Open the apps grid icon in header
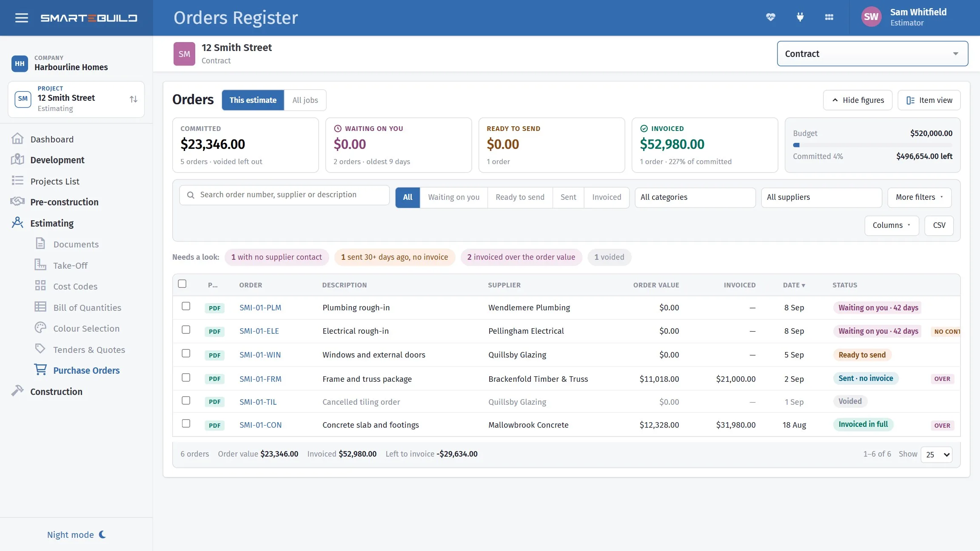980x551 pixels. click(829, 17)
